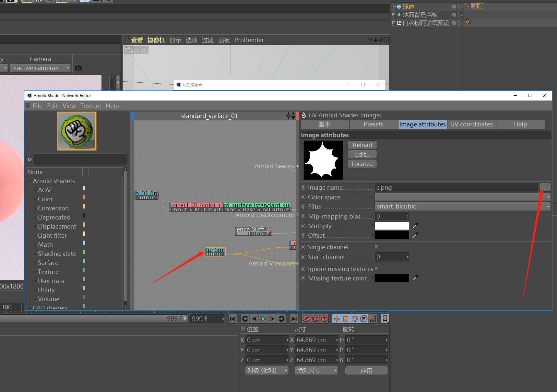Click the Mip-mapping bias stepper arrows
Screen dimensions: 557x392
click(x=408, y=216)
